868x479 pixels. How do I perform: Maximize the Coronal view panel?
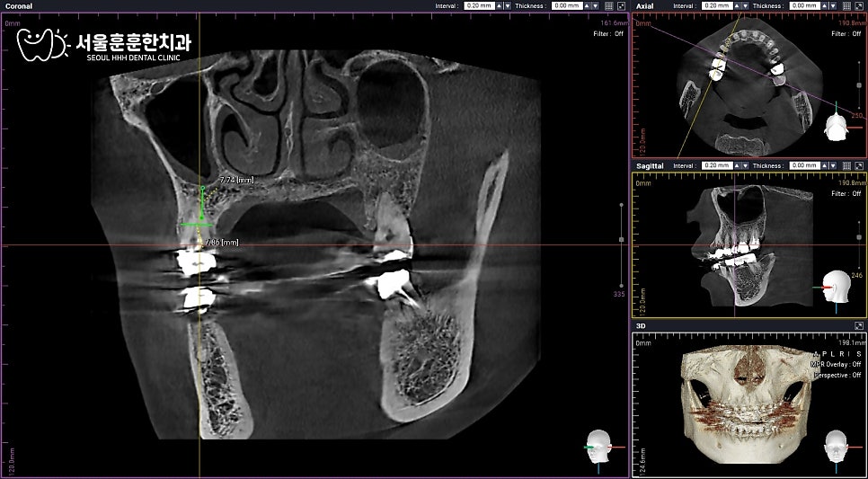click(621, 6)
